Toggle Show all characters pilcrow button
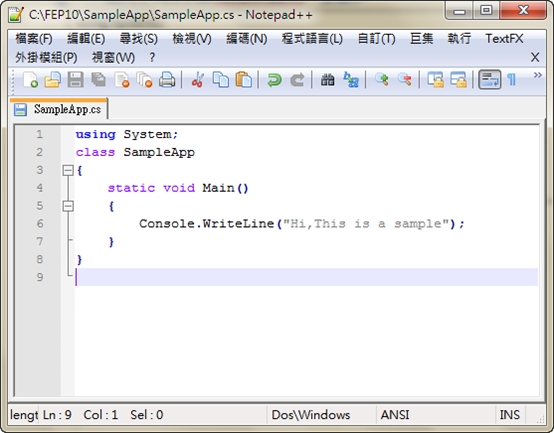The image size is (554, 433). [512, 80]
